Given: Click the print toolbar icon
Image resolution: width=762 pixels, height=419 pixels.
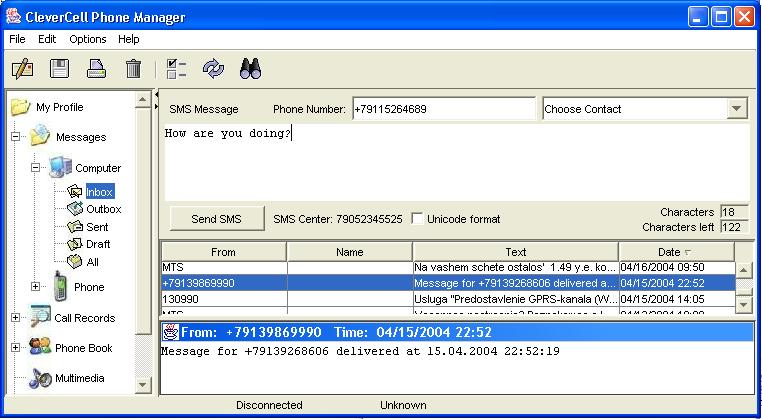Looking at the screenshot, I should 96,69.
